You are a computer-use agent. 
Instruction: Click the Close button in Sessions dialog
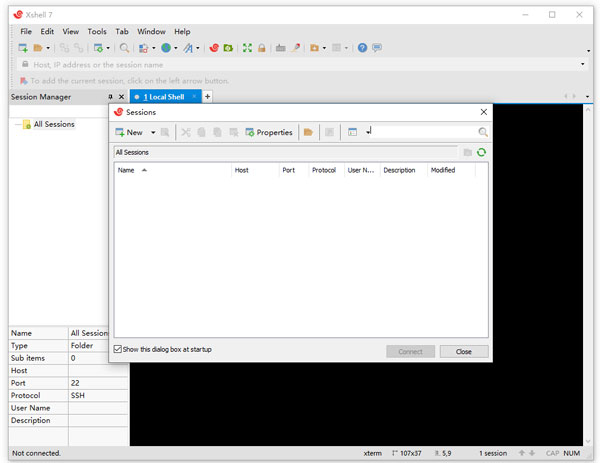click(463, 352)
